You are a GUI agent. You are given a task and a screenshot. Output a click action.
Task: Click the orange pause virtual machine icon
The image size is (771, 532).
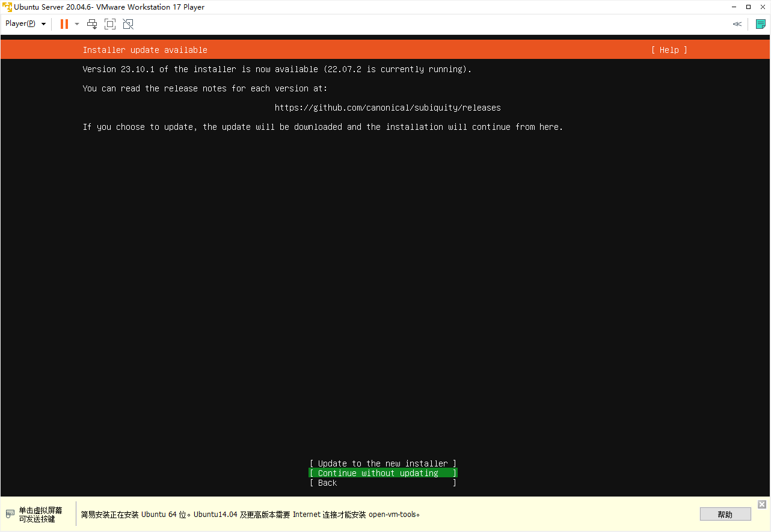point(64,24)
